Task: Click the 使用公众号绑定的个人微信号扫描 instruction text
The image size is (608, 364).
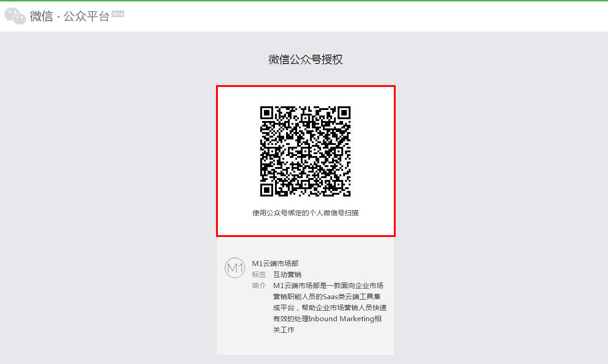Action: (305, 213)
